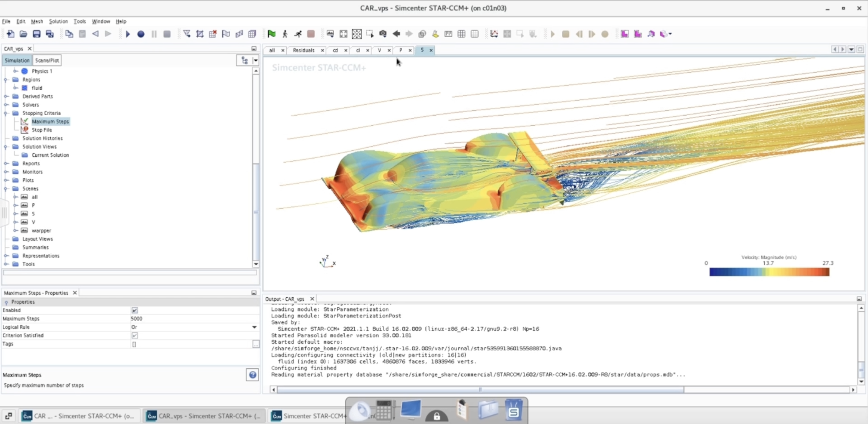Open the File menu

6,21
